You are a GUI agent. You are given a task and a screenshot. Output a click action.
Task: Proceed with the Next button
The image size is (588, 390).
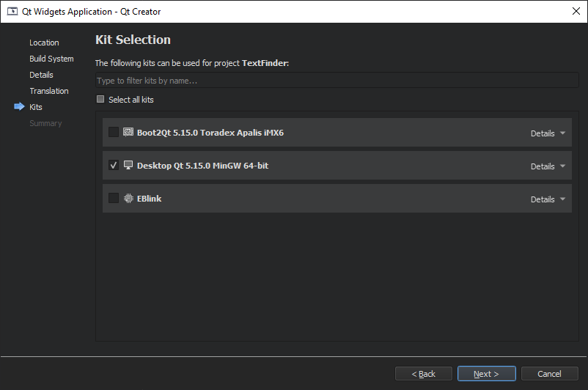click(486, 373)
